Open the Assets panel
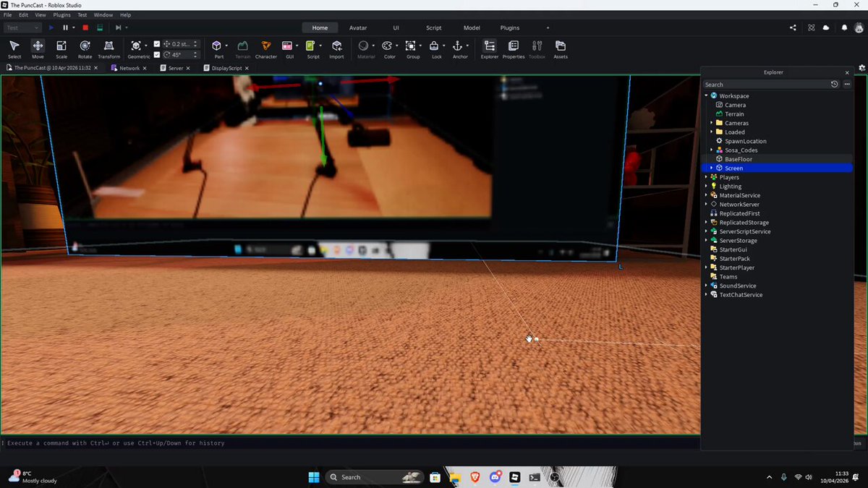Image resolution: width=868 pixels, height=488 pixels. point(561,49)
